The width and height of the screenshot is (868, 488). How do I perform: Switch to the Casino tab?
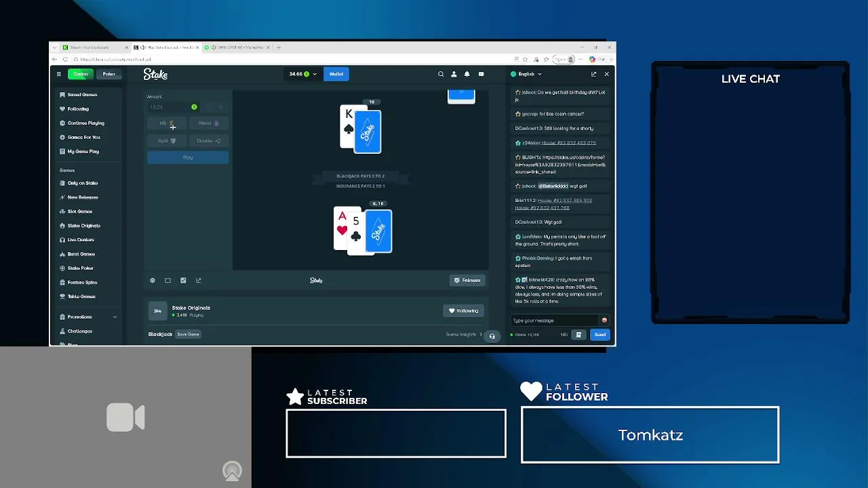[81, 74]
